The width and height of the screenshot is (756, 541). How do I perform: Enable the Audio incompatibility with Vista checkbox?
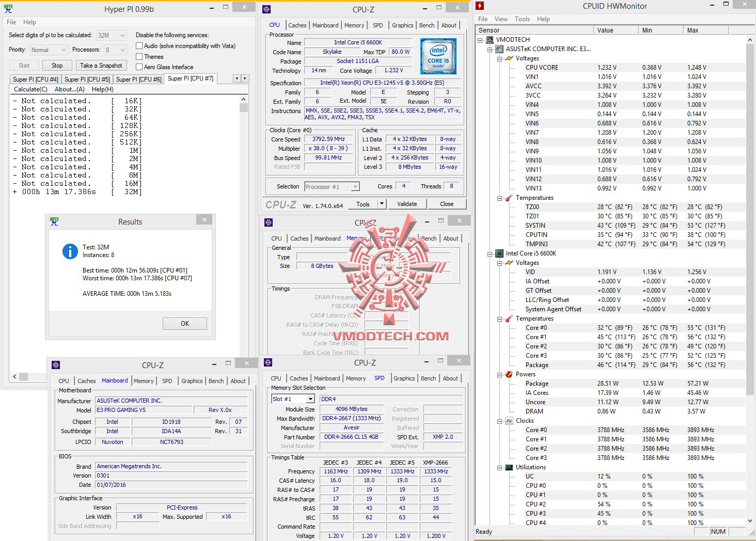[139, 45]
